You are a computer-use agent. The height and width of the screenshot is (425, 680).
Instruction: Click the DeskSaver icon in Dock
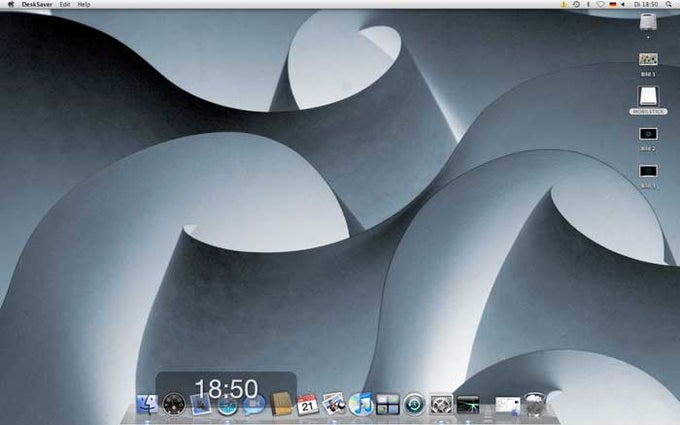(x=468, y=404)
